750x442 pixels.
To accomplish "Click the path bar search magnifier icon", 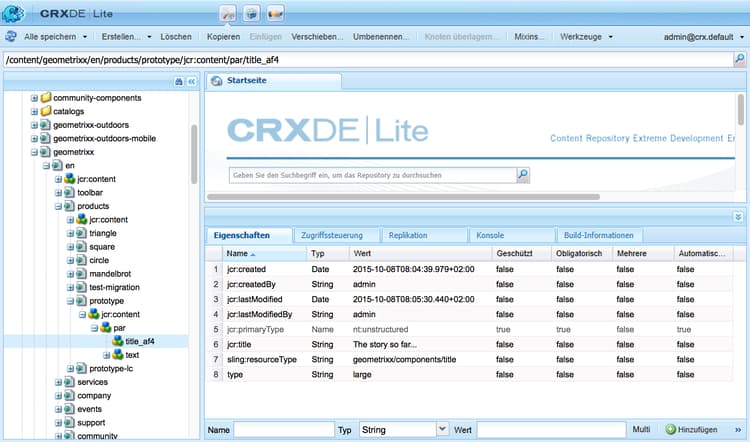I will coord(740,59).
